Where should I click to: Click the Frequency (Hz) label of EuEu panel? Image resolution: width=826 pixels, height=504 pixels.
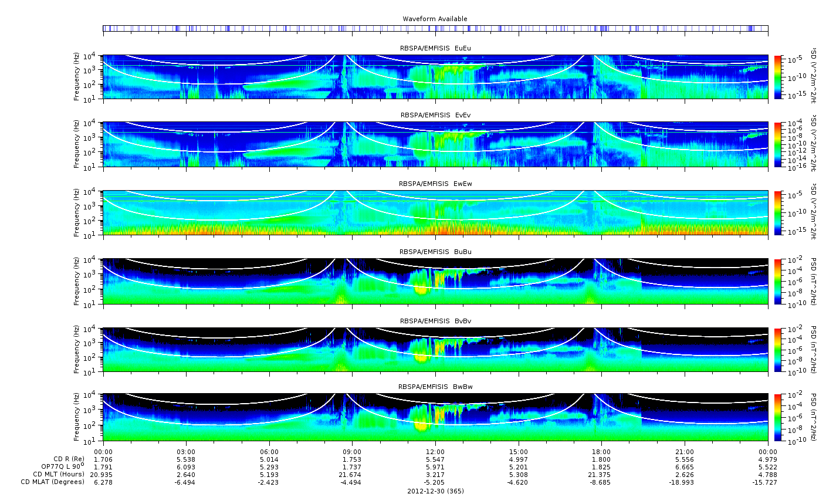[77, 77]
